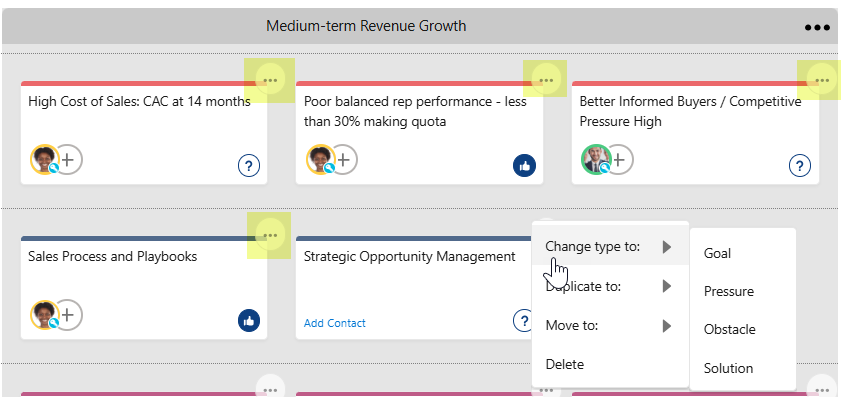Click avatar on Better Informed Buyers card
The image size is (846, 397).
pyautogui.click(x=596, y=159)
